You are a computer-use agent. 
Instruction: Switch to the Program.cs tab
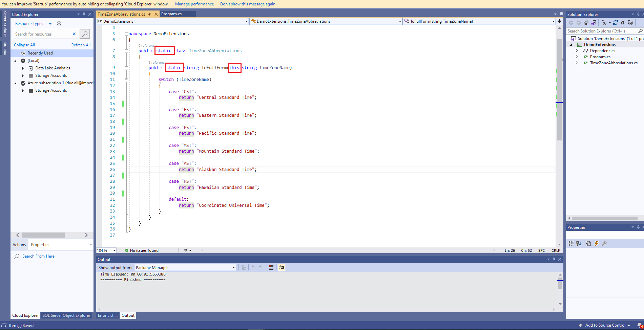pyautogui.click(x=172, y=14)
